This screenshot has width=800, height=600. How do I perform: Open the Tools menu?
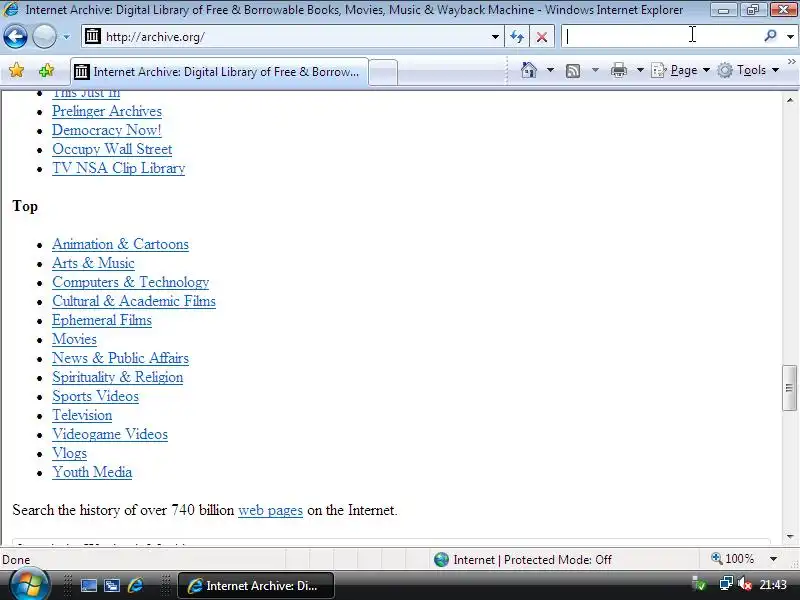[x=748, y=70]
